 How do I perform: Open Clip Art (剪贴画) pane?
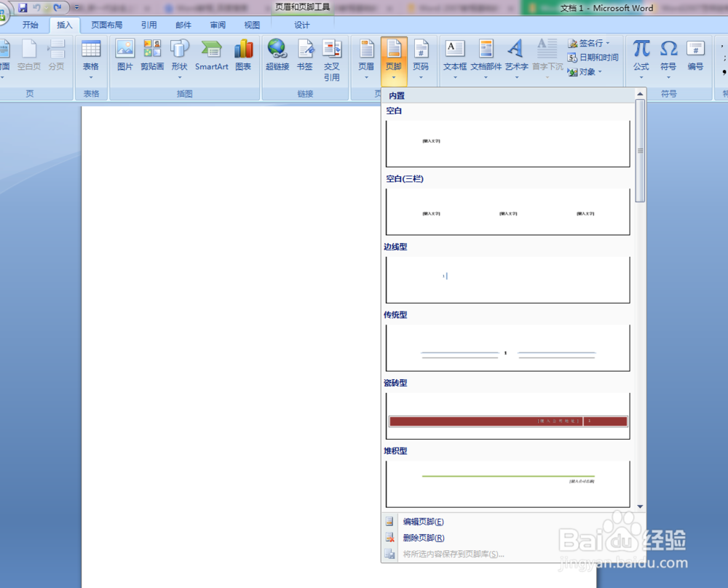point(152,56)
